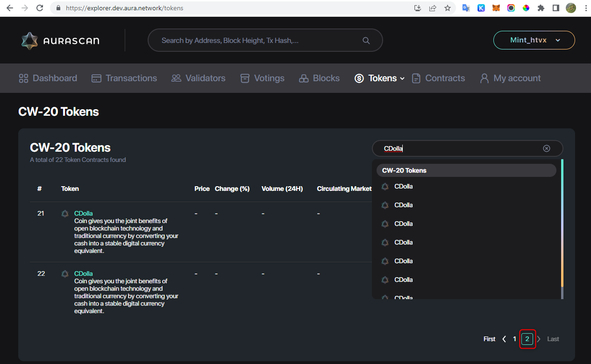591x364 pixels.
Task: Click the Price column header
Action: 202,189
